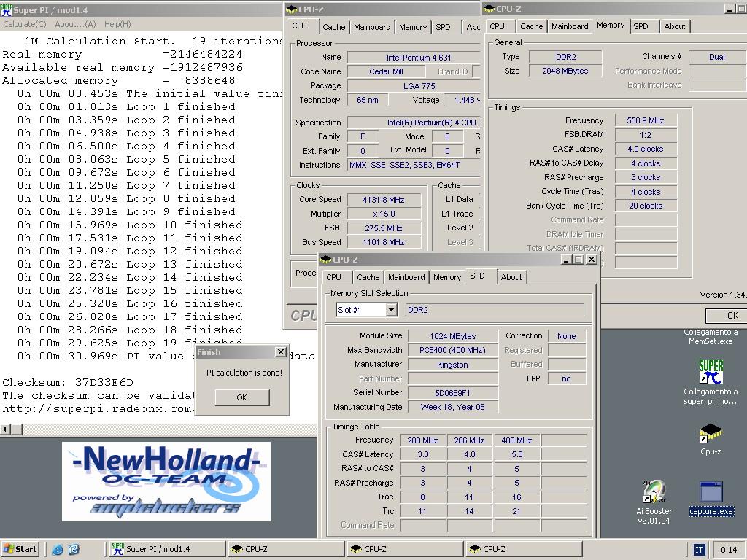
Task: Switch to the CPU tab in the CPU-Z SPD window
Action: (333, 277)
